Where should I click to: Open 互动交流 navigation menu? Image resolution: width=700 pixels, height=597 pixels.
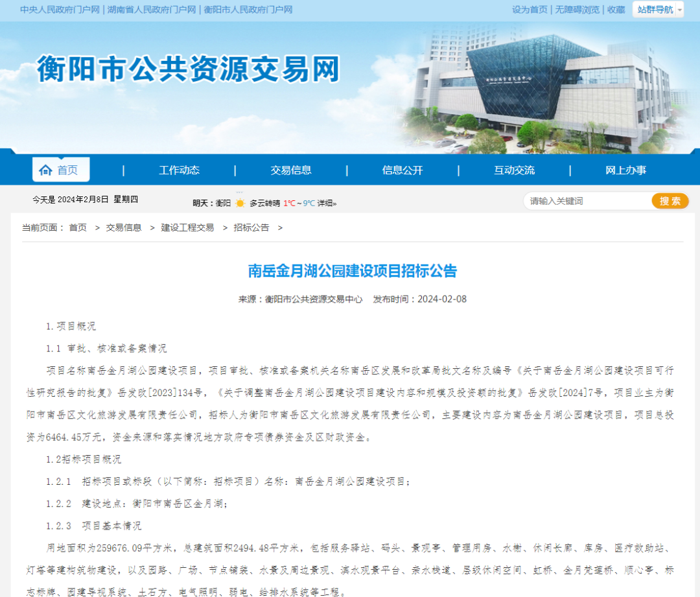tap(514, 170)
